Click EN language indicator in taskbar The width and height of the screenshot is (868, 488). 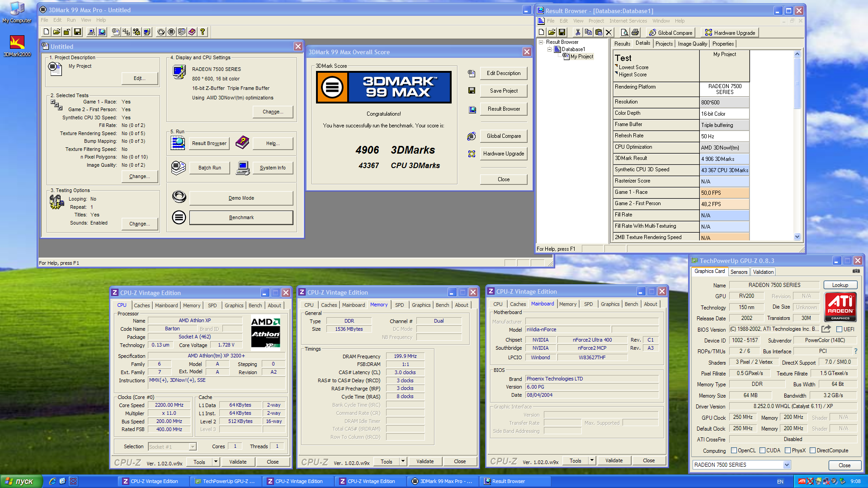coord(780,482)
